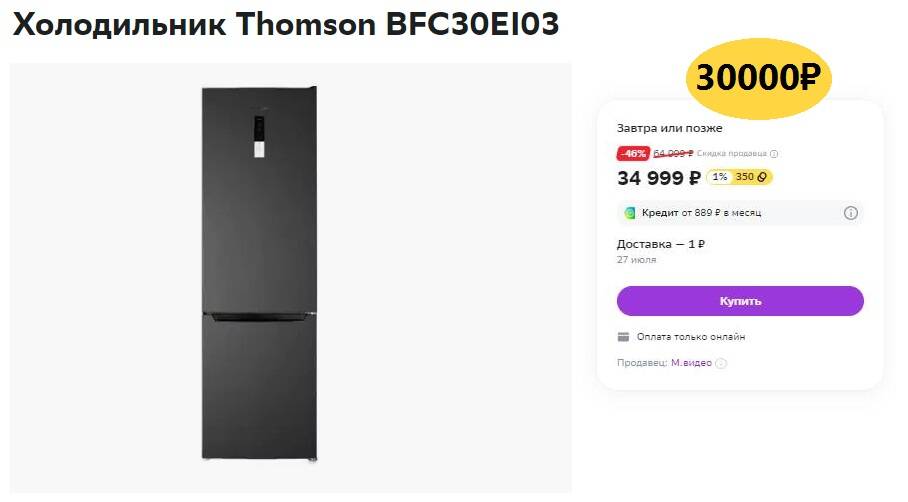Viewport: 908px width, 502px height.
Task: Click the Thomson refrigerator product image
Action: [x=259, y=273]
